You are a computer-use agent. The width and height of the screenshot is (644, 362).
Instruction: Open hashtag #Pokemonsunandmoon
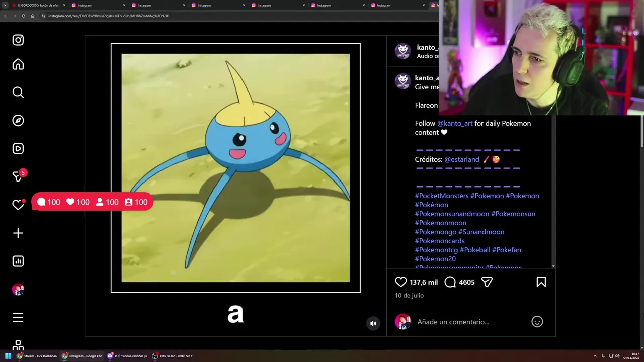(452, 214)
